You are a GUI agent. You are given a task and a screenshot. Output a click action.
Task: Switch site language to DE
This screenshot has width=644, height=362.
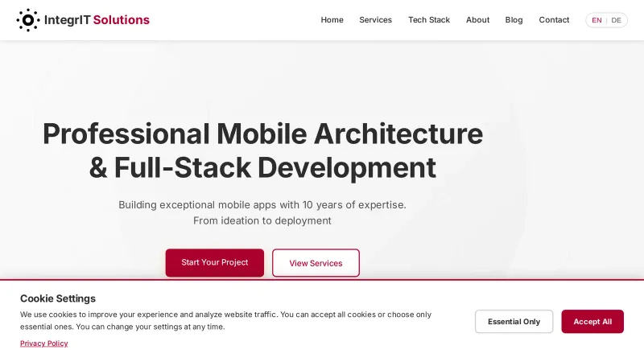[617, 20]
